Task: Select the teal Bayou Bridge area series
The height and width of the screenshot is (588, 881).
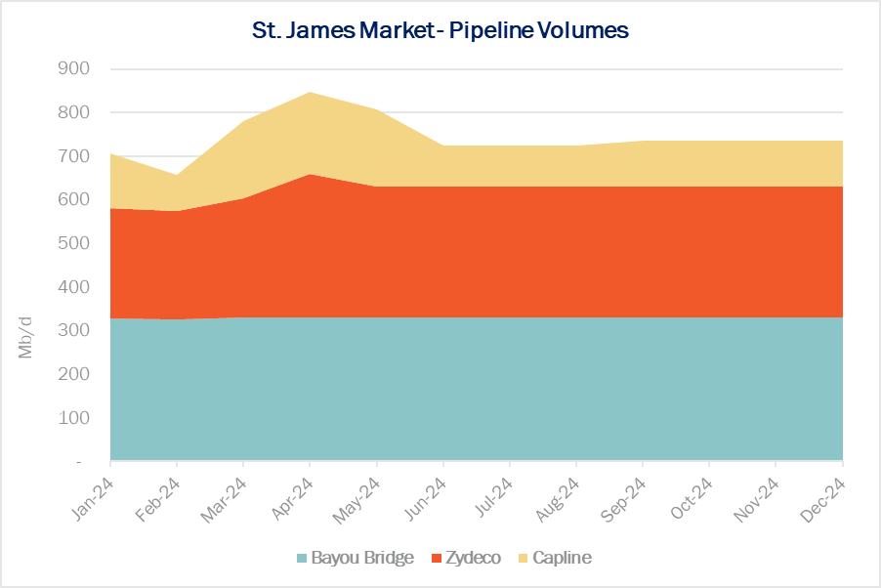Action: (x=477, y=389)
